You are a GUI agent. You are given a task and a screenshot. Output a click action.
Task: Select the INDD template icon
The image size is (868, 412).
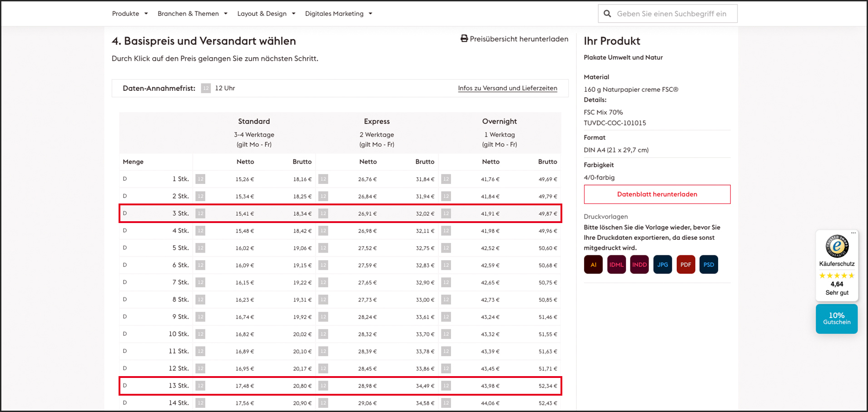pyautogui.click(x=639, y=265)
